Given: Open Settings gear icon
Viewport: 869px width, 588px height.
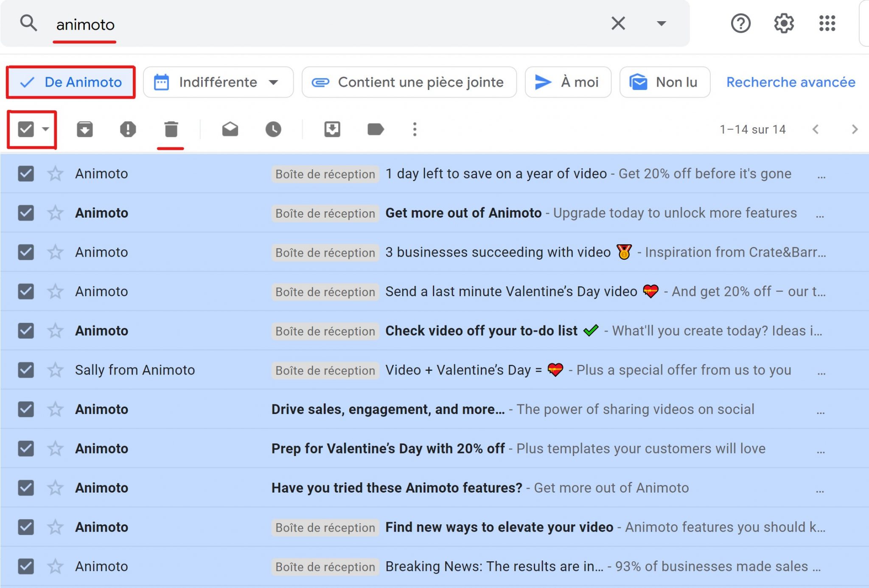Looking at the screenshot, I should pyautogui.click(x=784, y=23).
